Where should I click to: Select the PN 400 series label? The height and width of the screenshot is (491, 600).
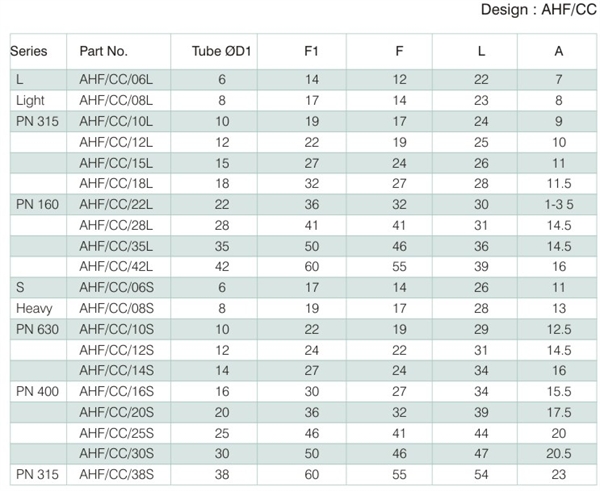38,391
